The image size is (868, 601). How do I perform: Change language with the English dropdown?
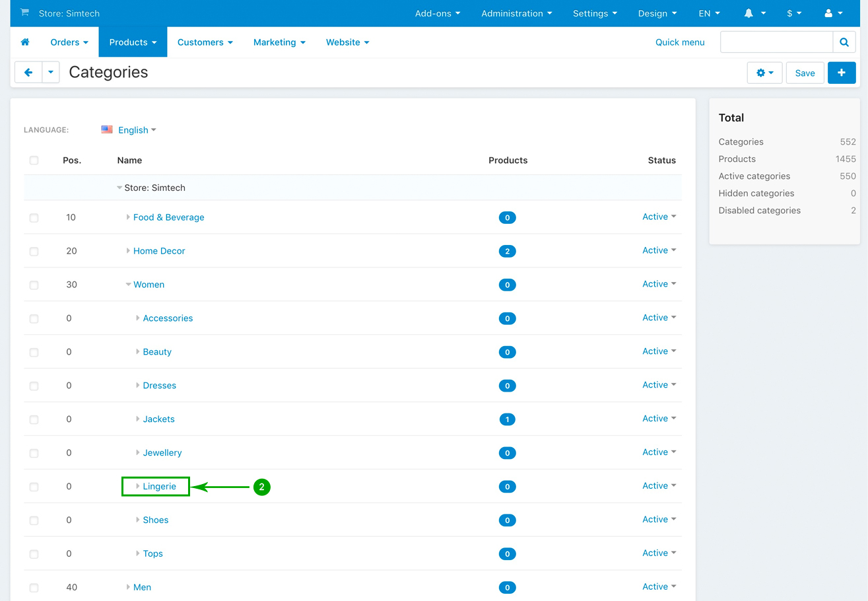point(136,130)
